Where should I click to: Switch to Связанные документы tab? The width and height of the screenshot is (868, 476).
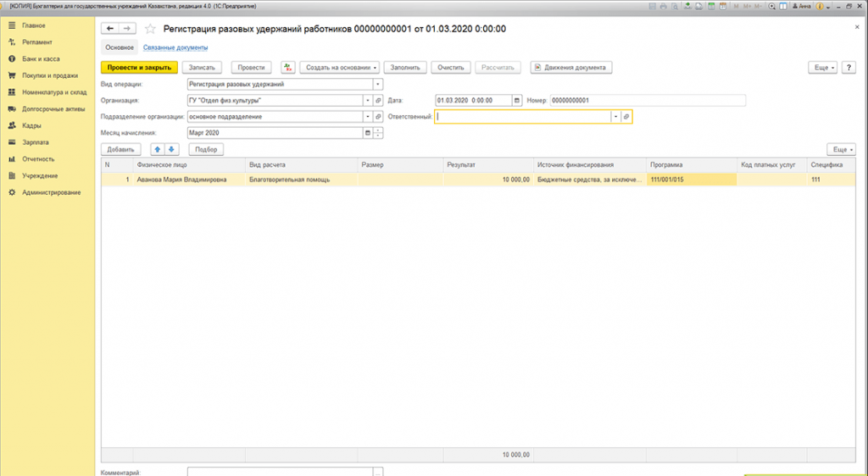tap(170, 47)
